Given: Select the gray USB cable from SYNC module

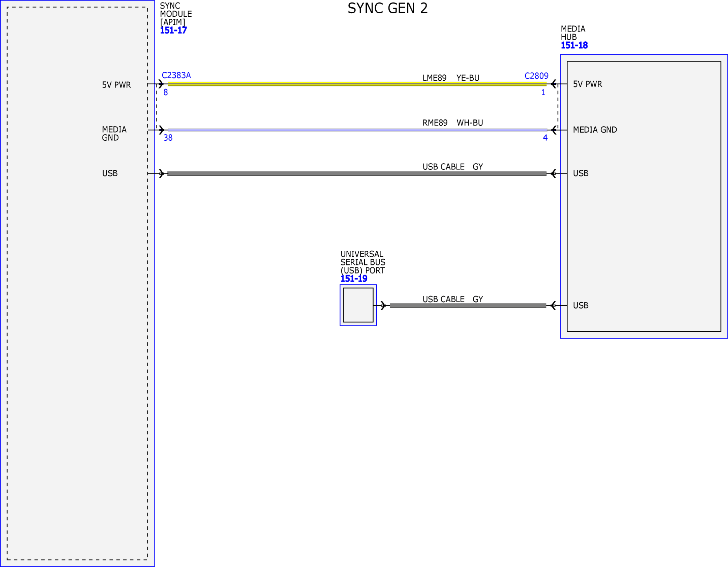Looking at the screenshot, I should 357,174.
